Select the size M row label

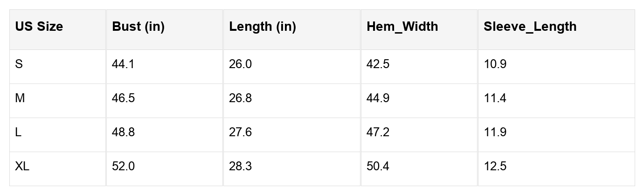[x=20, y=98]
